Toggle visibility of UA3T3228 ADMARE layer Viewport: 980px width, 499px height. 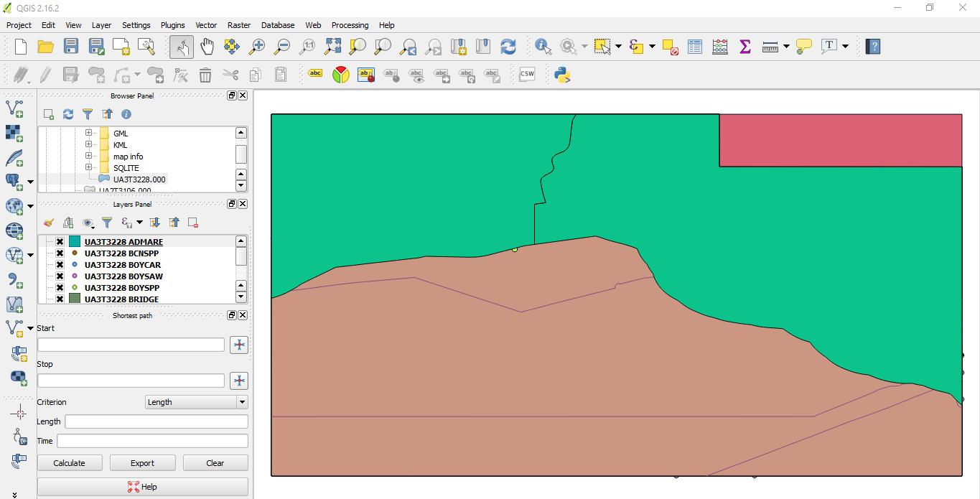click(x=60, y=242)
